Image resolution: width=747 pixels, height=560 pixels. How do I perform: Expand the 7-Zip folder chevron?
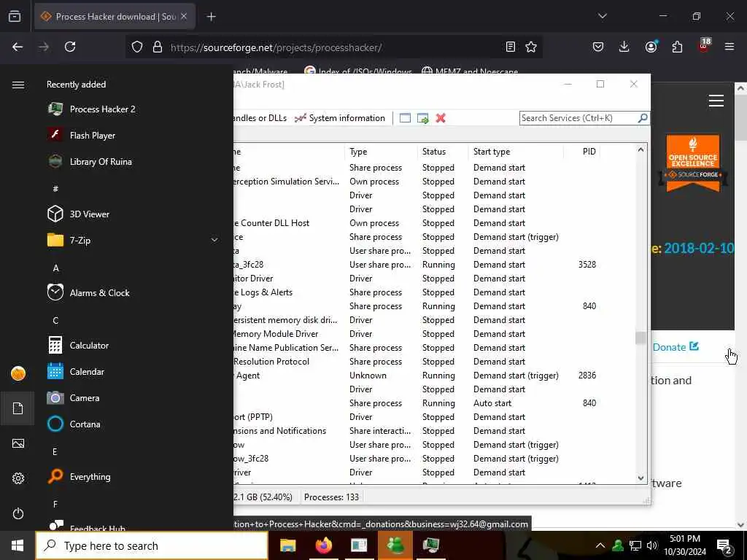214,240
